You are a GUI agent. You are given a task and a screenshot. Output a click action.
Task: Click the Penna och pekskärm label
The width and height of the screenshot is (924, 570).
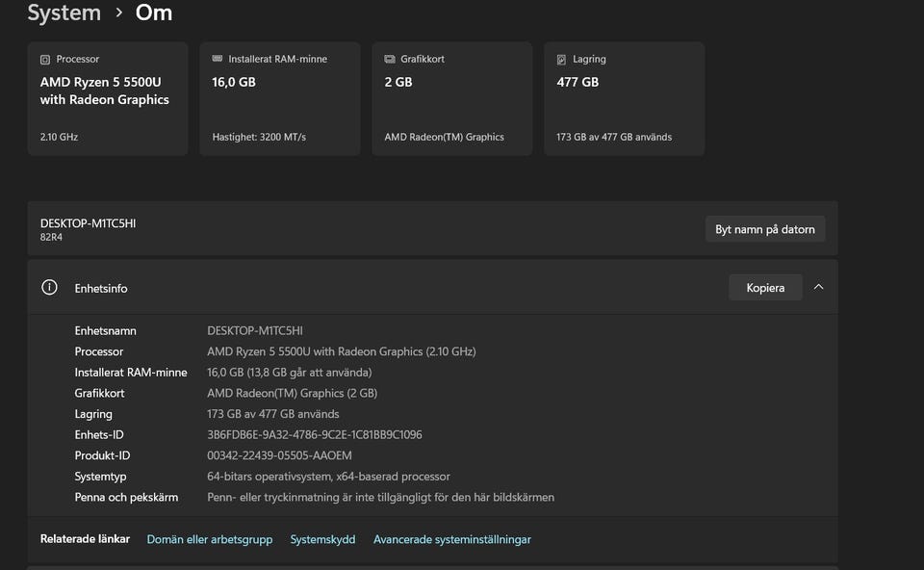point(126,498)
